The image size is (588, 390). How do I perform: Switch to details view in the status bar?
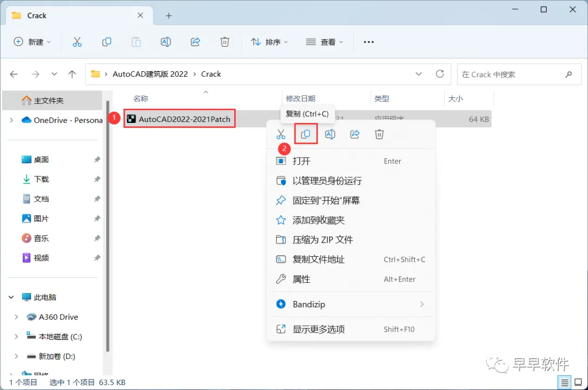click(x=565, y=382)
